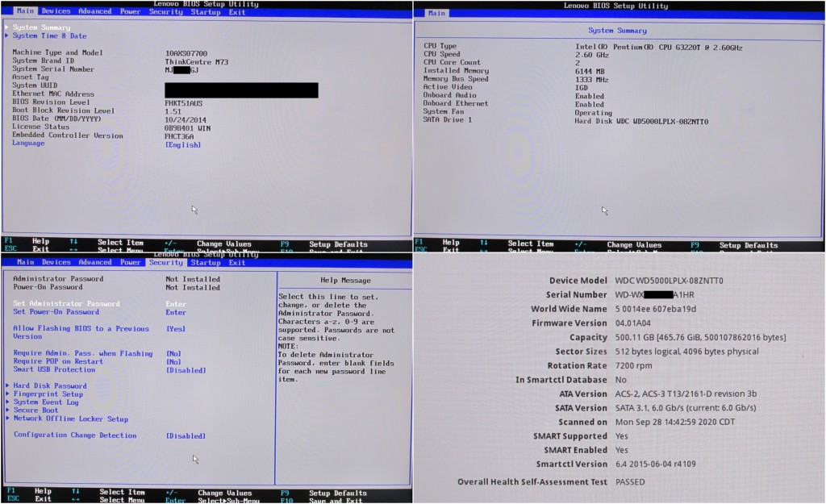Open Advanced tab in the Machine Type BIOS screen
Viewport: 826px width, 504px height.
(x=95, y=11)
